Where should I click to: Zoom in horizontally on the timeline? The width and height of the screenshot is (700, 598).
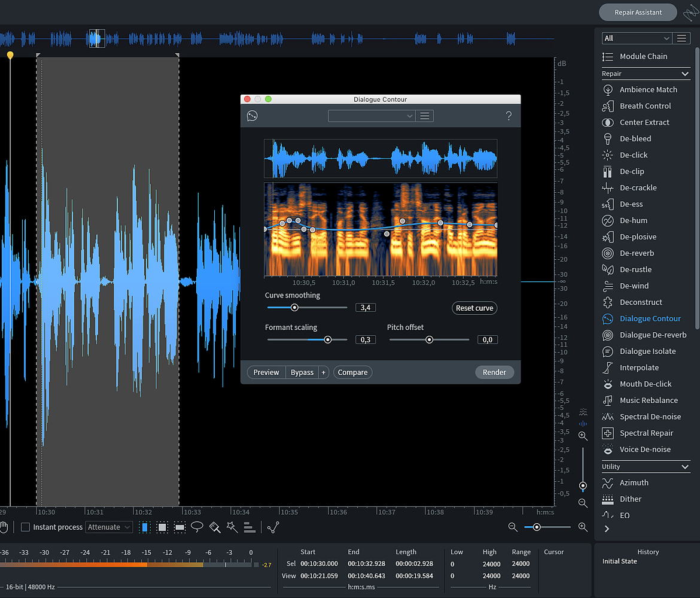583,527
